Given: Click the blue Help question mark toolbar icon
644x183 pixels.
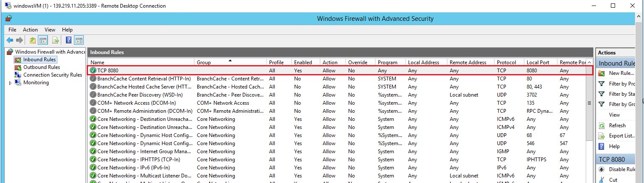Looking at the screenshot, I should pos(68,40).
